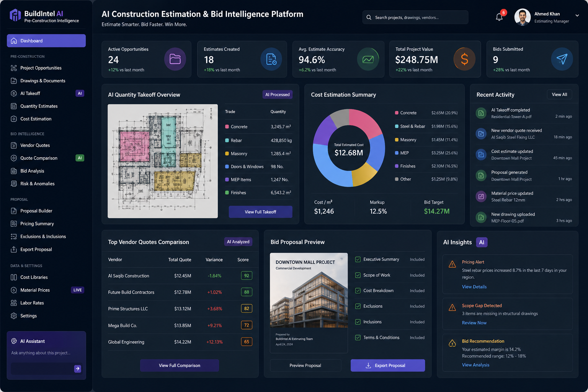This screenshot has height=392, width=588.
Task: Click the View Full Comparison button
Action: tap(180, 365)
